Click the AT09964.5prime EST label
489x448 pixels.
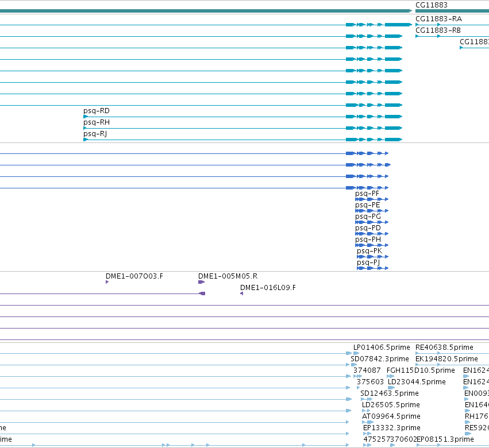[391, 416]
